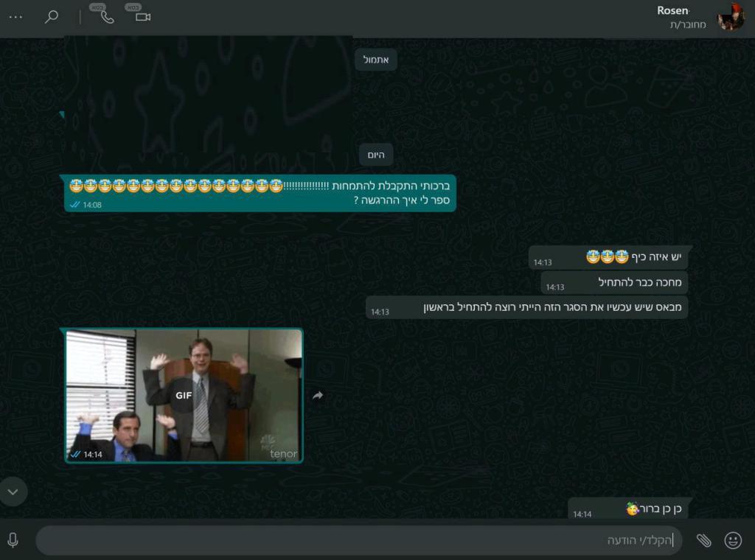This screenshot has height=560, width=755.
Task: Jump to latest messages with down chevron
Action: 13,491
